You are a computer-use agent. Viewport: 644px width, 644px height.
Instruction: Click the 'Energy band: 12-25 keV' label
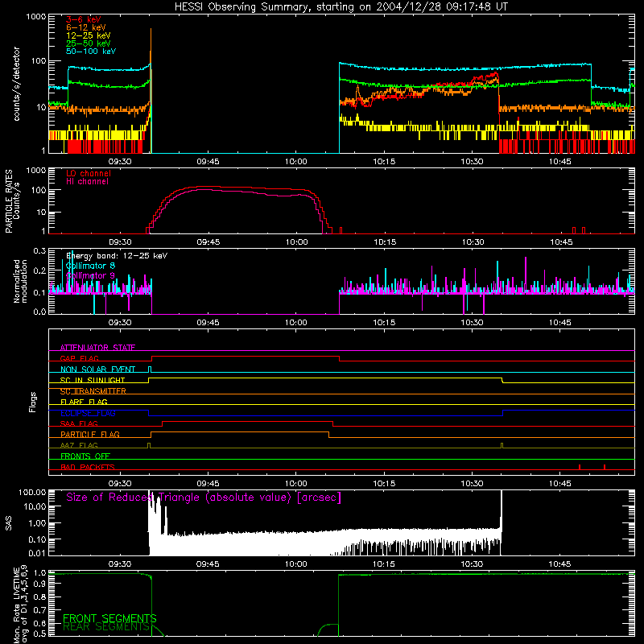(117, 256)
